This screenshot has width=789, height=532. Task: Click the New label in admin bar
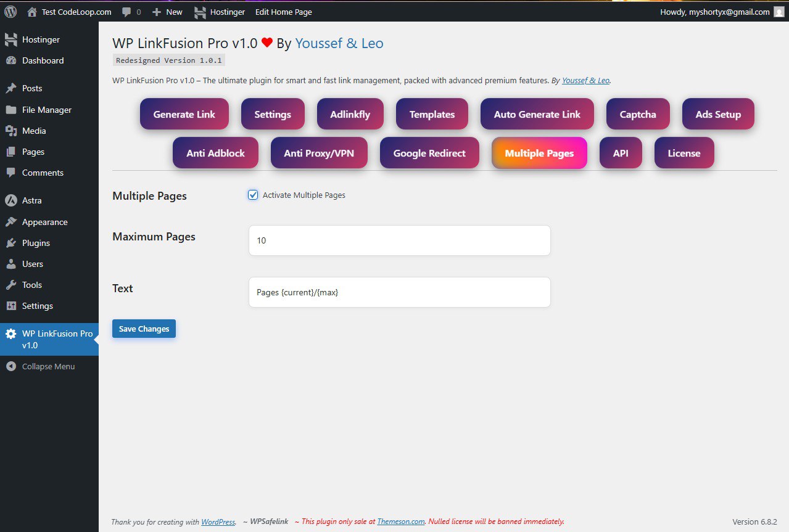(175, 12)
